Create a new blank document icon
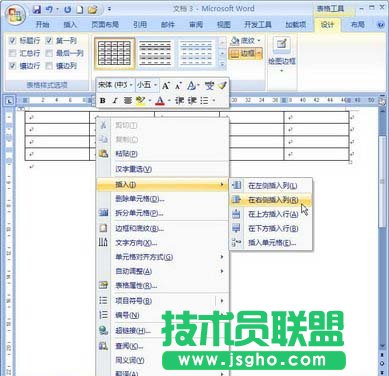 pos(80,9)
